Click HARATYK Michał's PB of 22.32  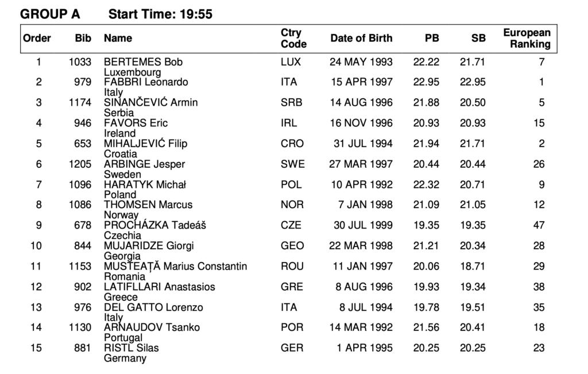point(426,185)
